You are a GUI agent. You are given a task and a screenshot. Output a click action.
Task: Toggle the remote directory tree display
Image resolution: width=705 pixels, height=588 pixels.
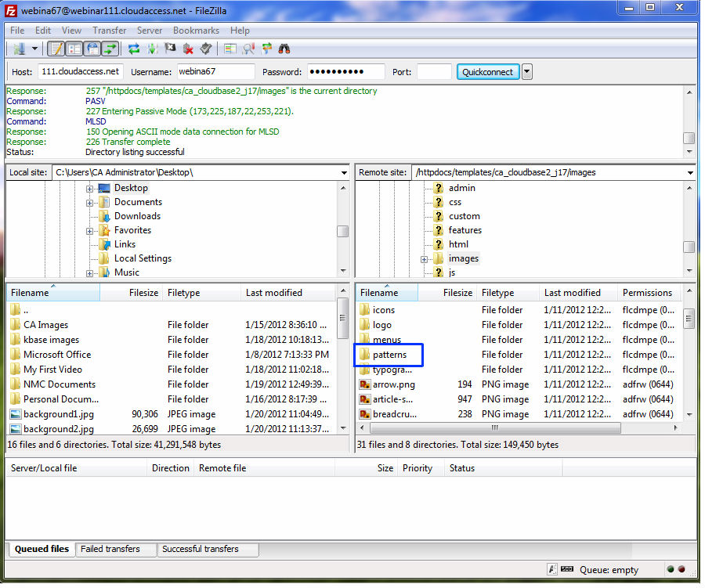(x=92, y=49)
